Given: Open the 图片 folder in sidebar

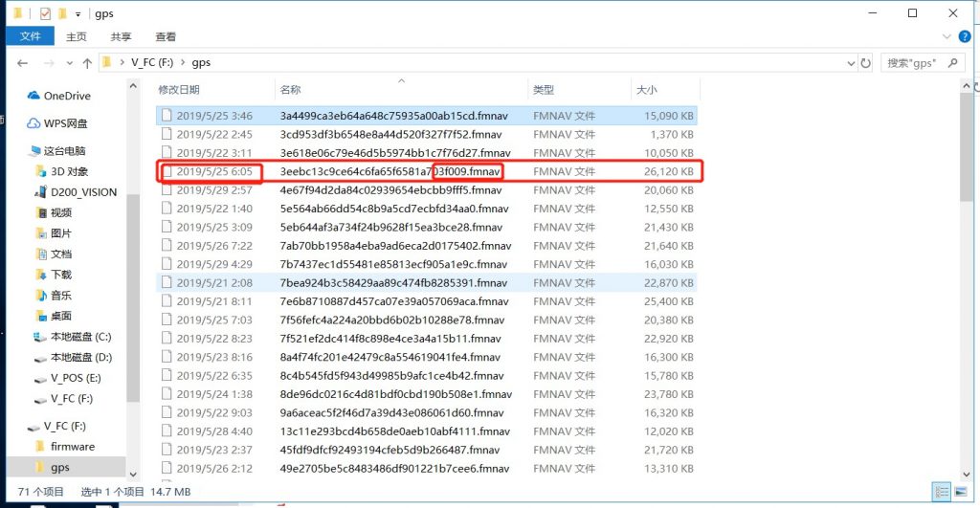Looking at the screenshot, I should (54, 233).
